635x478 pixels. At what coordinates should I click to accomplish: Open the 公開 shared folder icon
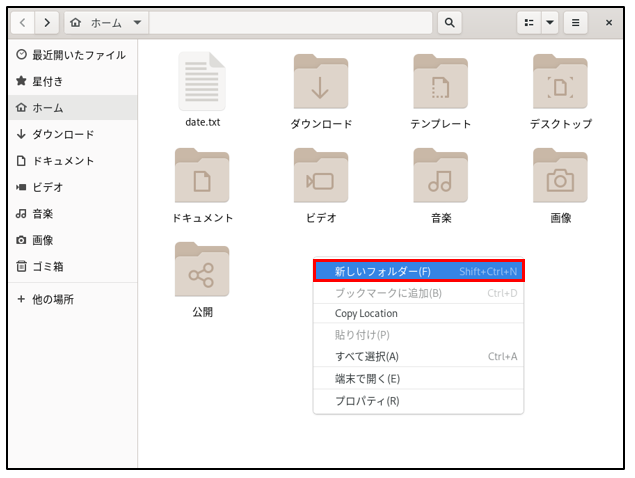tap(201, 271)
